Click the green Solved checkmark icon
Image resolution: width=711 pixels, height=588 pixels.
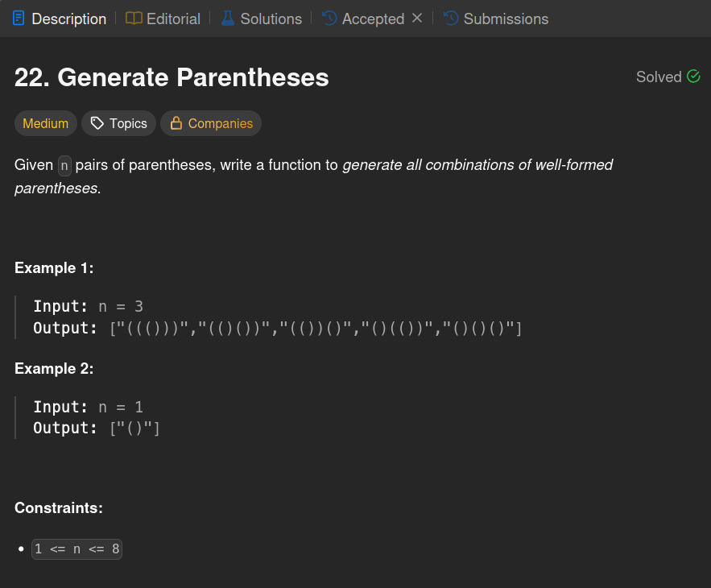pos(693,77)
